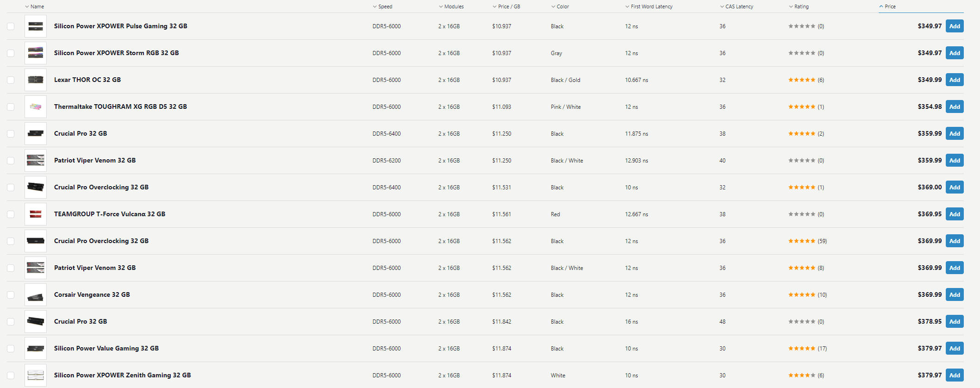Open the Patriot Viper Venom 32 GB product page
980x388 pixels.
coord(94,160)
